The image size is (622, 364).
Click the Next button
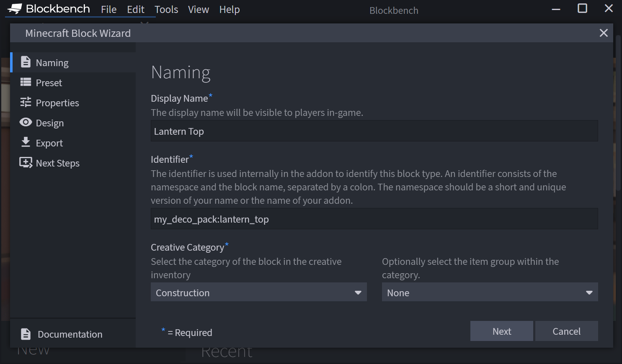501,331
